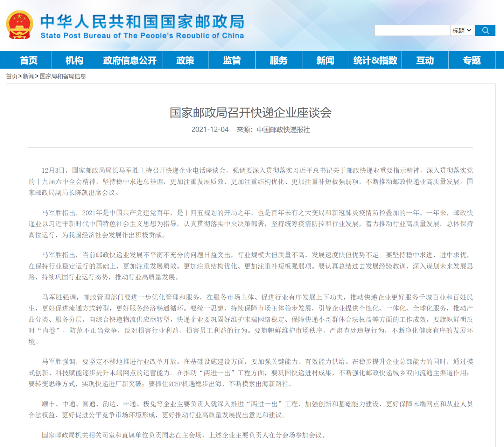Click the search magnifier icon
Viewport: 504px width, 447px height.
click(x=485, y=30)
